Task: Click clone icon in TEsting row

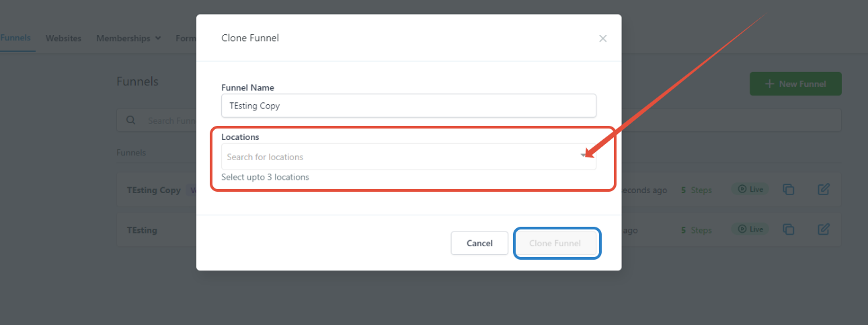Action: (x=789, y=229)
